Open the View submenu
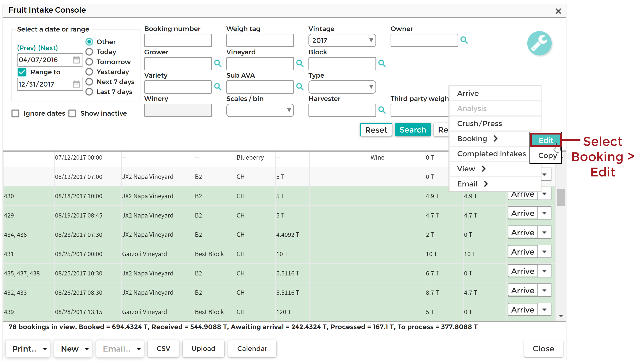Viewport: 644px width, 364px height. click(x=495, y=169)
